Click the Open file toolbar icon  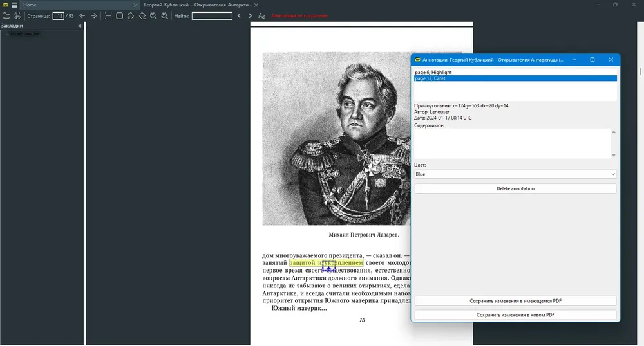coord(6,16)
